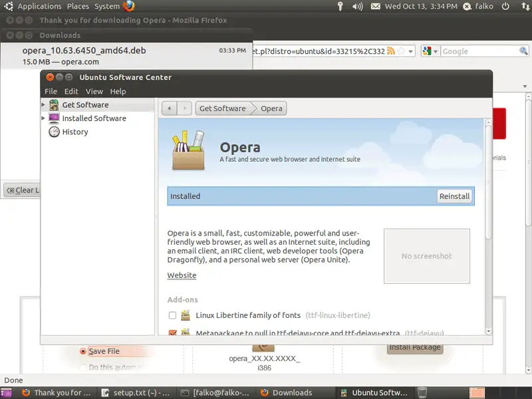Click the date and time clock in top panel
Screen dimensions: 532x399
[421, 6]
